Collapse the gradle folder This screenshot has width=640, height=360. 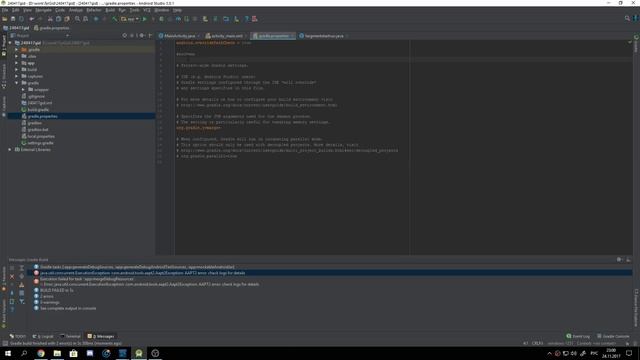pos(17,83)
